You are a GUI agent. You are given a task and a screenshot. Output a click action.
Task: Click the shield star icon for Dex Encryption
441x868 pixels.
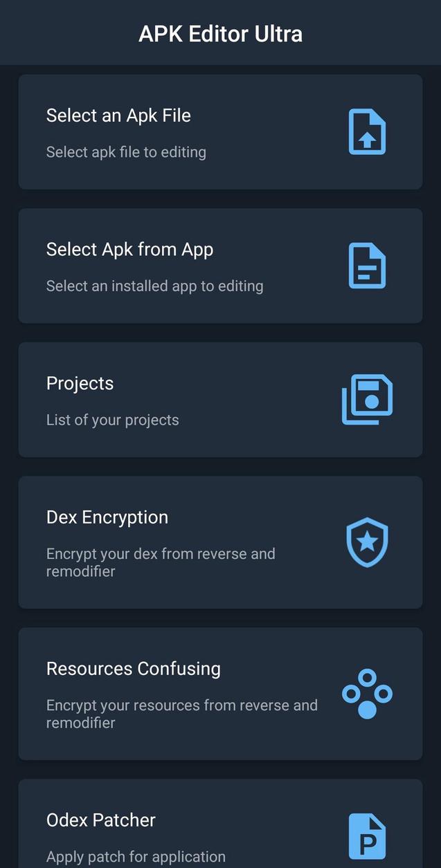point(366,542)
